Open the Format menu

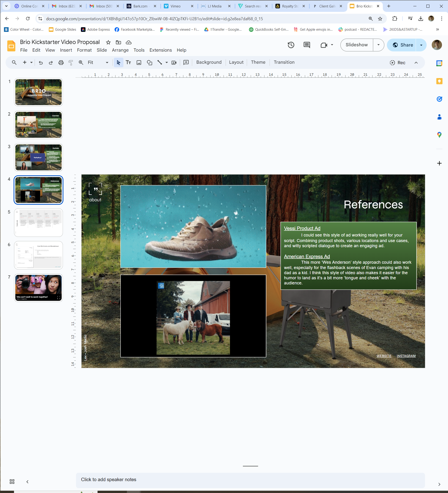84,50
